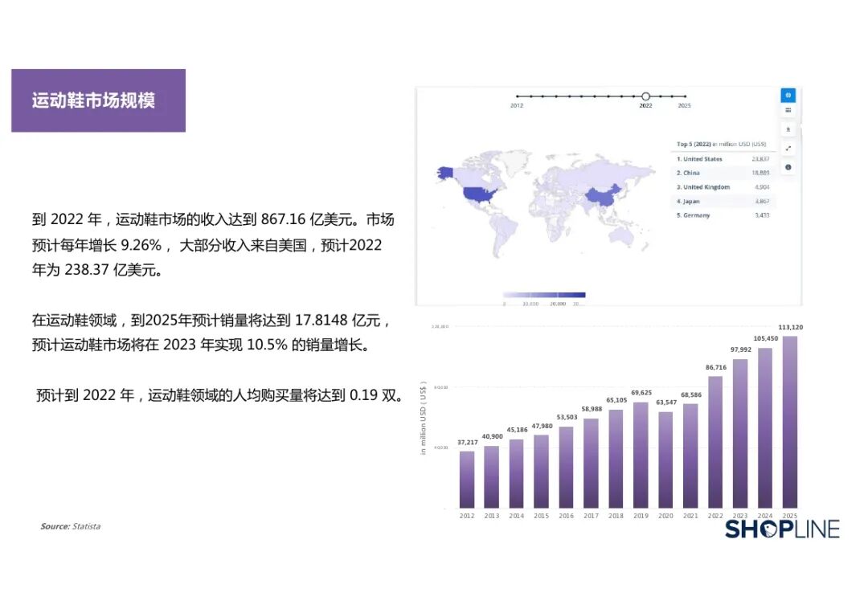Viewport: 868px width, 613px height.
Task: Click the 2018 bar labeled 65,105
Action: tap(616, 459)
